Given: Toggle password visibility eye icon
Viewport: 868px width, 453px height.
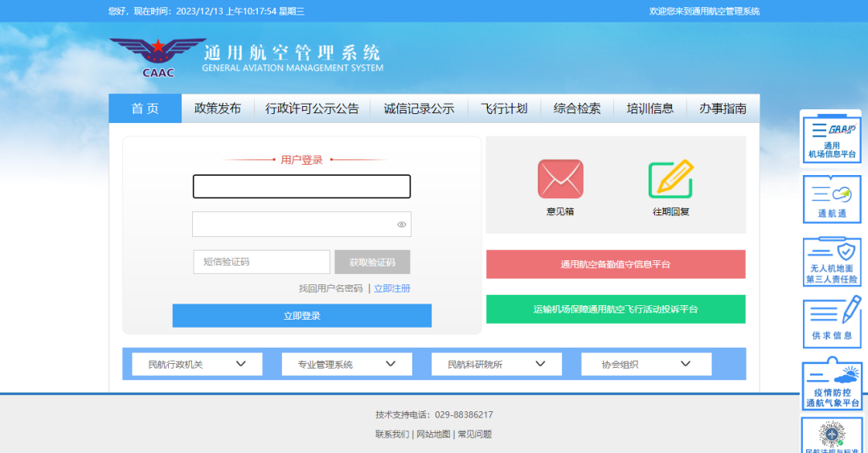Looking at the screenshot, I should pos(402,225).
